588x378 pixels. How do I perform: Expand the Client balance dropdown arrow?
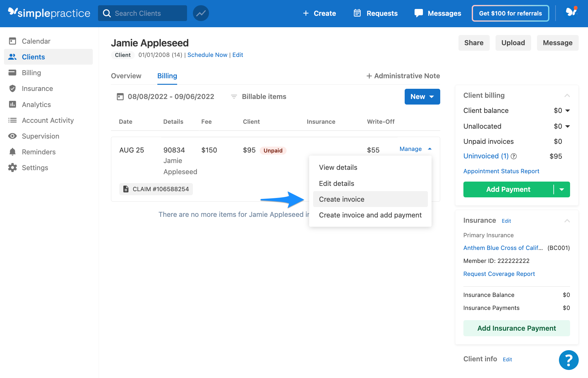pyautogui.click(x=568, y=111)
